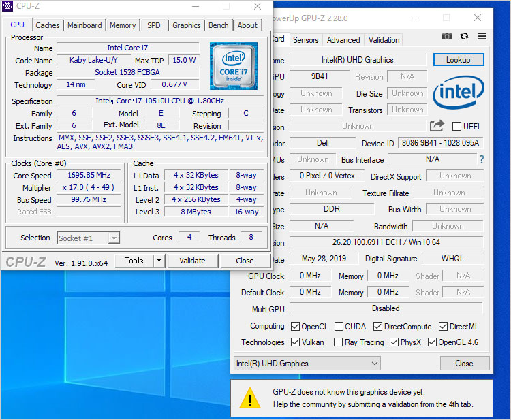The height and width of the screenshot is (420, 511).
Task: Click the Specification field i7-10510U
Action: point(159,101)
